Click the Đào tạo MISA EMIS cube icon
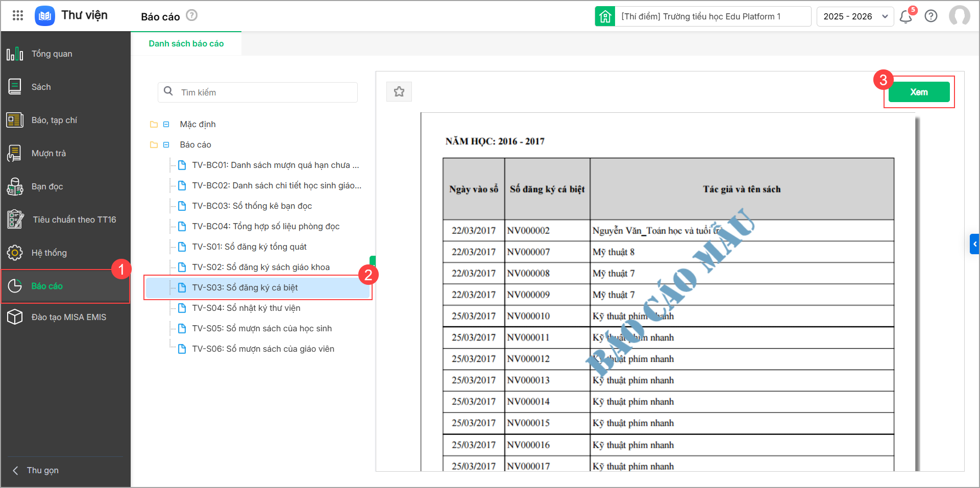 pos(15,317)
